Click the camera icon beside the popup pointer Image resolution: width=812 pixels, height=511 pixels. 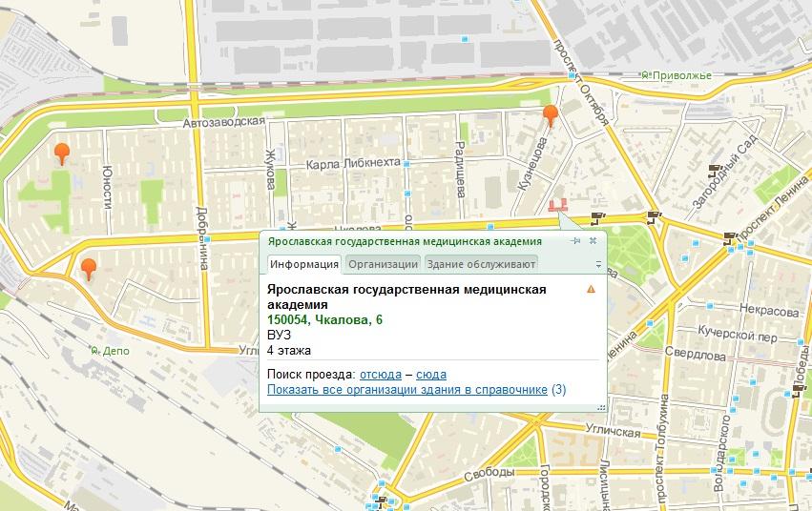pyautogui.click(x=596, y=217)
